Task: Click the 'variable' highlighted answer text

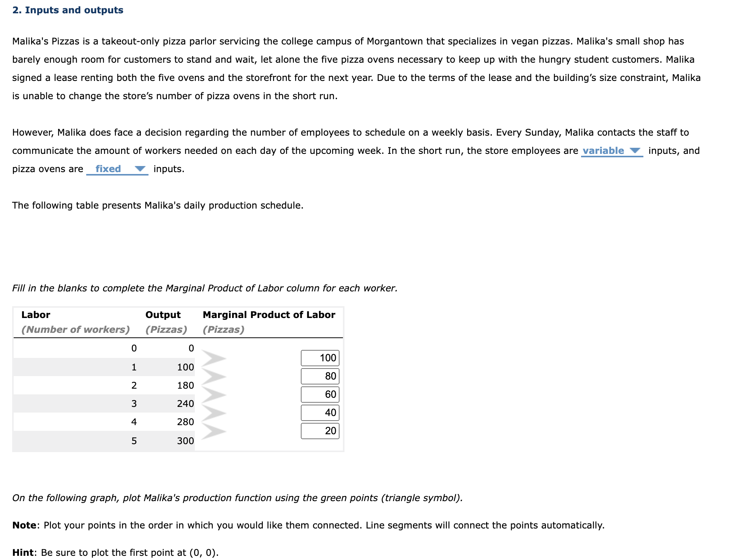Action: (604, 150)
